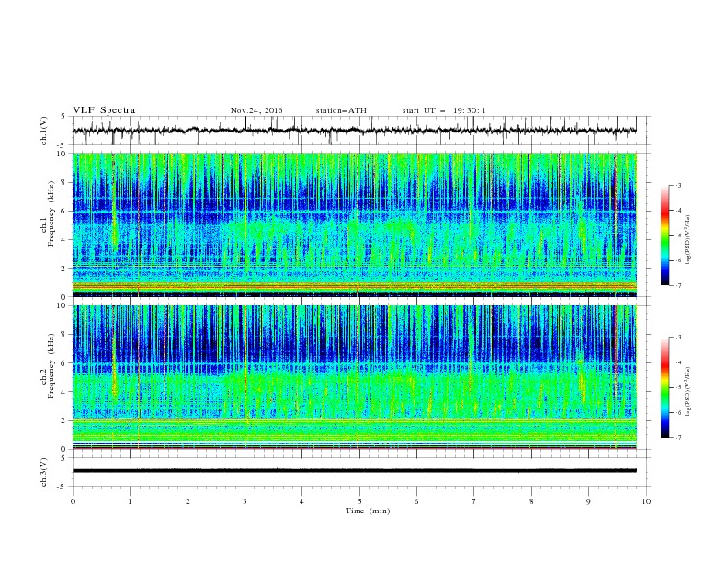The height and width of the screenshot is (563, 728).
Task: Click the "5" volt tick of ch.1 waveform
Action: pyautogui.click(x=63, y=117)
